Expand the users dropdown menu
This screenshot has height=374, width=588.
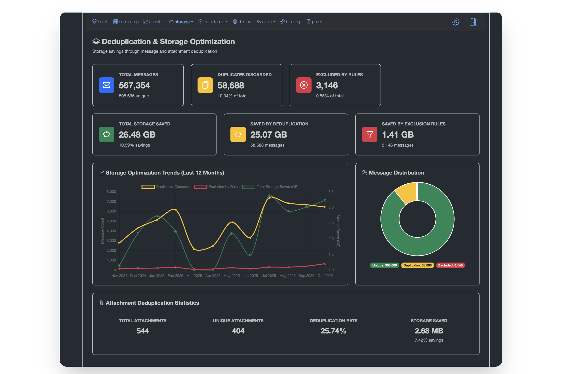coord(266,22)
